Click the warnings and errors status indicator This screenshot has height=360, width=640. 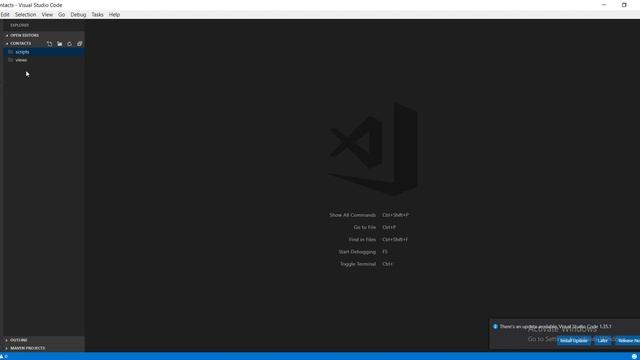point(4,356)
